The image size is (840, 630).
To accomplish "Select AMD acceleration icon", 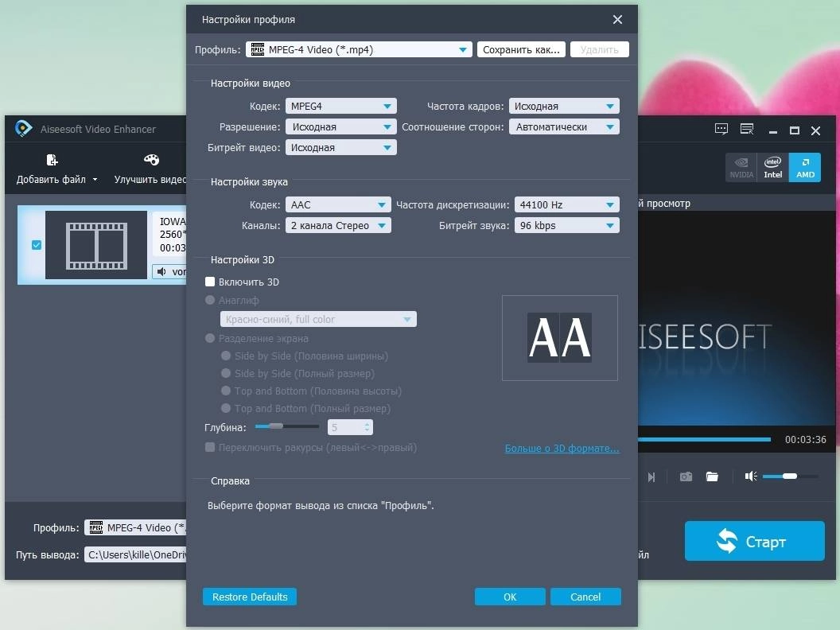I will coord(805,168).
